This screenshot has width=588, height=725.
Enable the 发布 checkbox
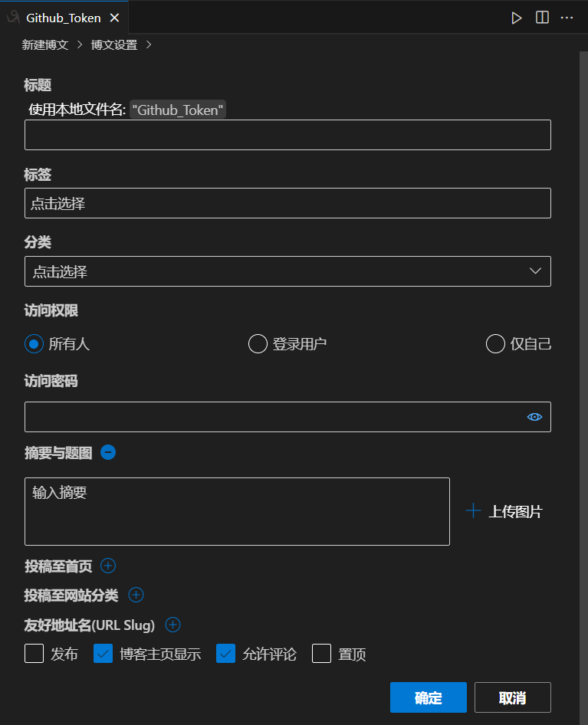34,654
